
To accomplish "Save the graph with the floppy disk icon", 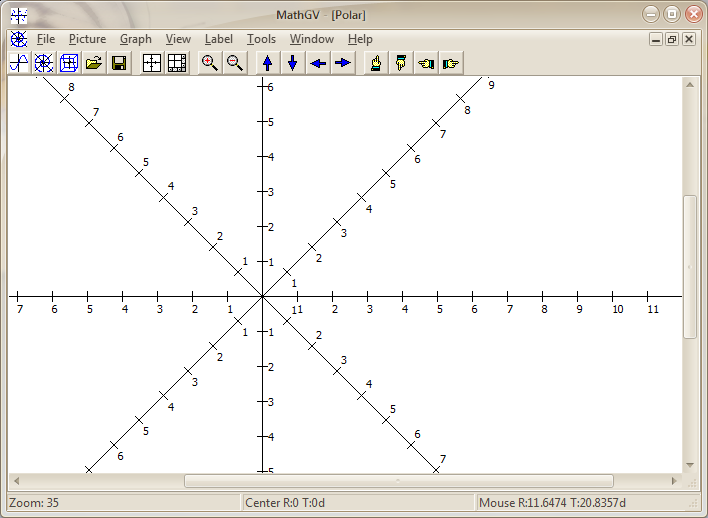I will 119,63.
